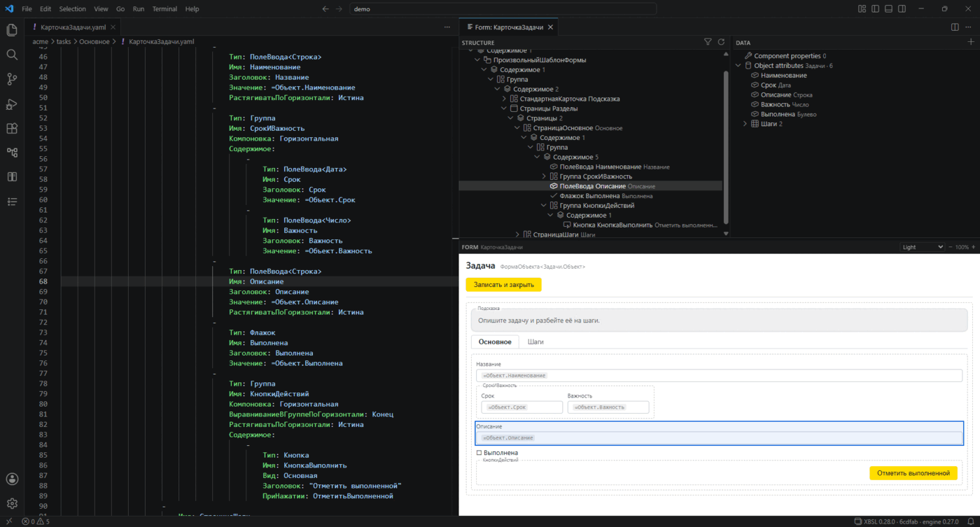Expand Шаги table in Data panel

[x=745, y=124]
